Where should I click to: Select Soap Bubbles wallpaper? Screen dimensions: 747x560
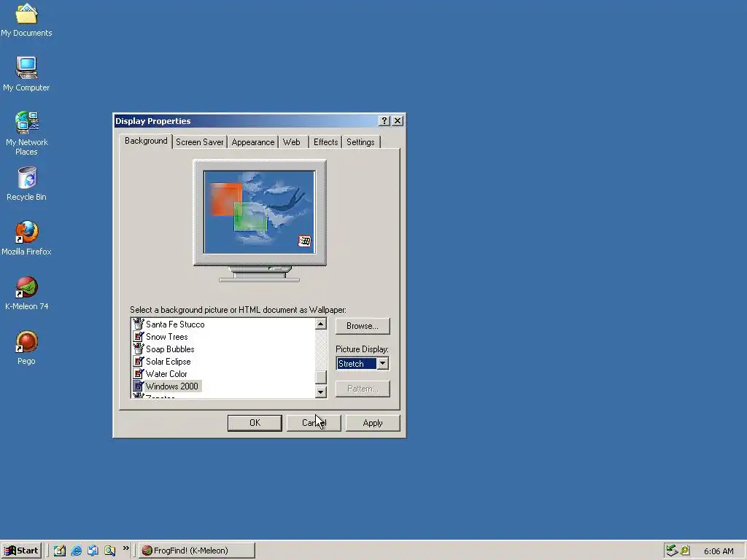click(x=170, y=349)
